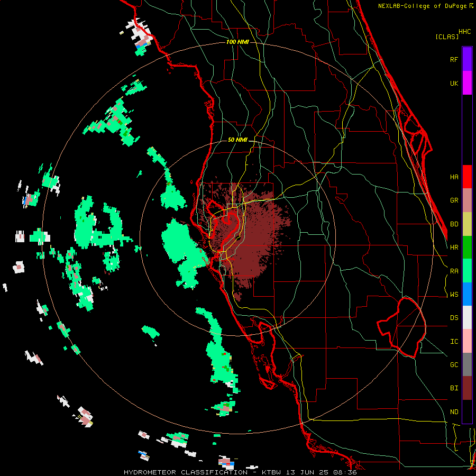Click the 'GR' legend label
This screenshot has height=476, width=476.
454,200
